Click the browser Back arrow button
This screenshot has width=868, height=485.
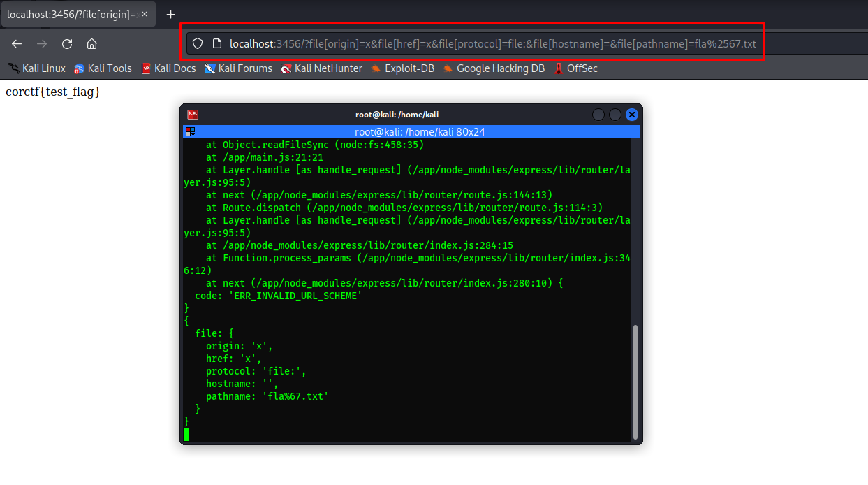pyautogui.click(x=17, y=43)
